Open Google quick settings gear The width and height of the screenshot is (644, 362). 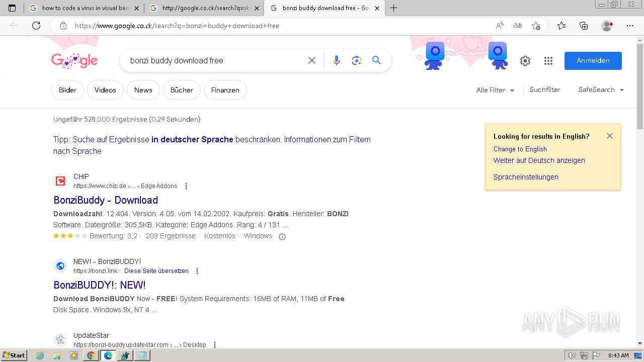tap(525, 61)
